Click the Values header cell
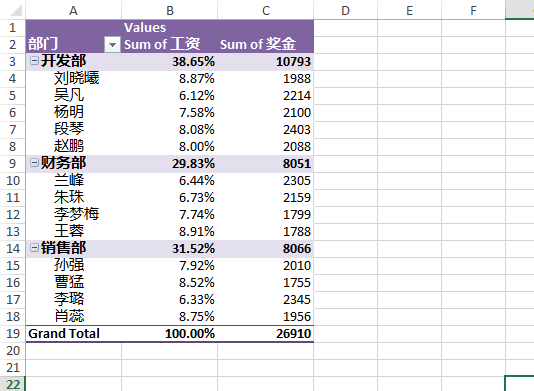 (x=170, y=28)
